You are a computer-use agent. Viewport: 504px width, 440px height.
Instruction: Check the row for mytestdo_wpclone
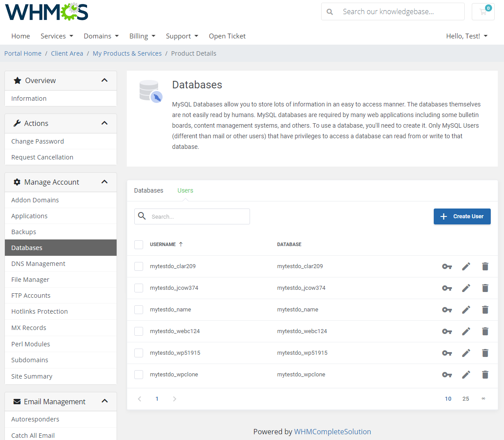point(138,374)
